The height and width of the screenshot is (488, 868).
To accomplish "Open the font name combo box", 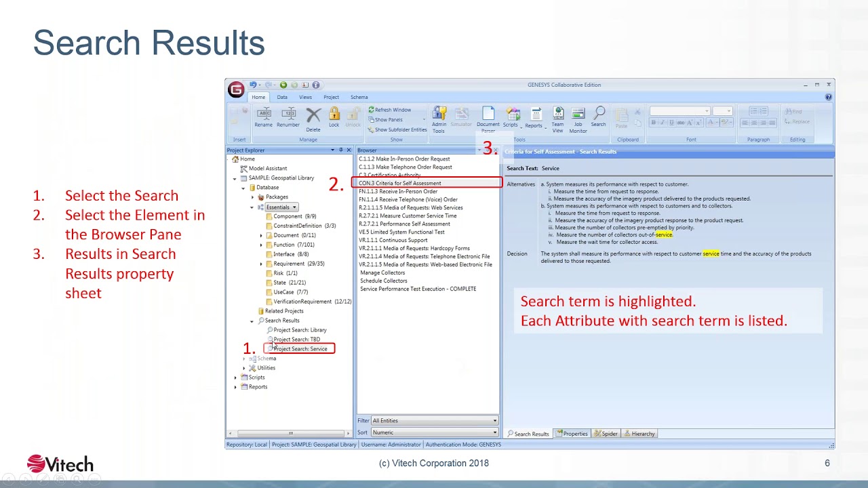I will (x=679, y=111).
